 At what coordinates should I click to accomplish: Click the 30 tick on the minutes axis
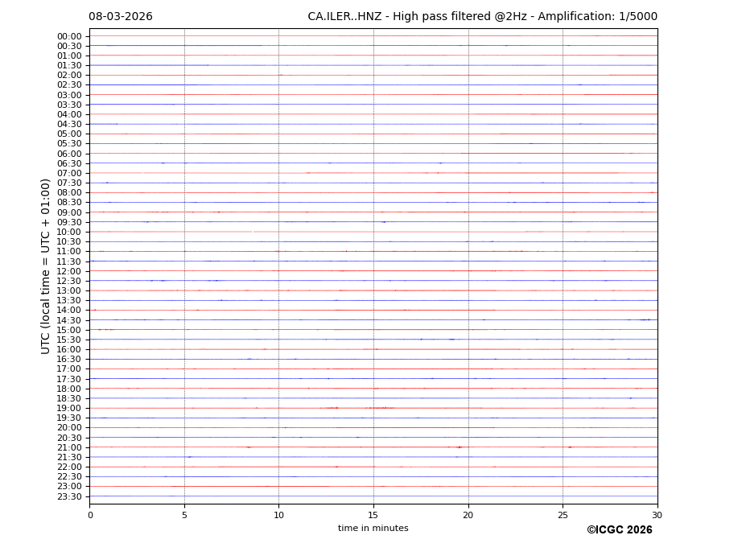[x=657, y=515]
